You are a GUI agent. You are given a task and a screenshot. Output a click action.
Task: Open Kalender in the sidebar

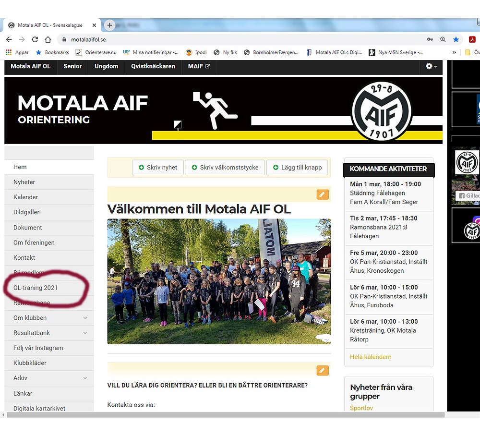[x=49, y=197]
